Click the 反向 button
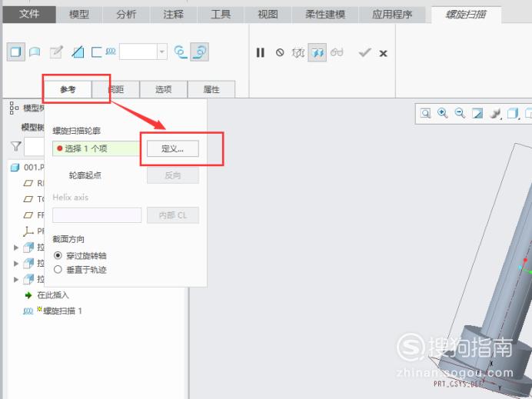The height and width of the screenshot is (399, 532). click(173, 175)
